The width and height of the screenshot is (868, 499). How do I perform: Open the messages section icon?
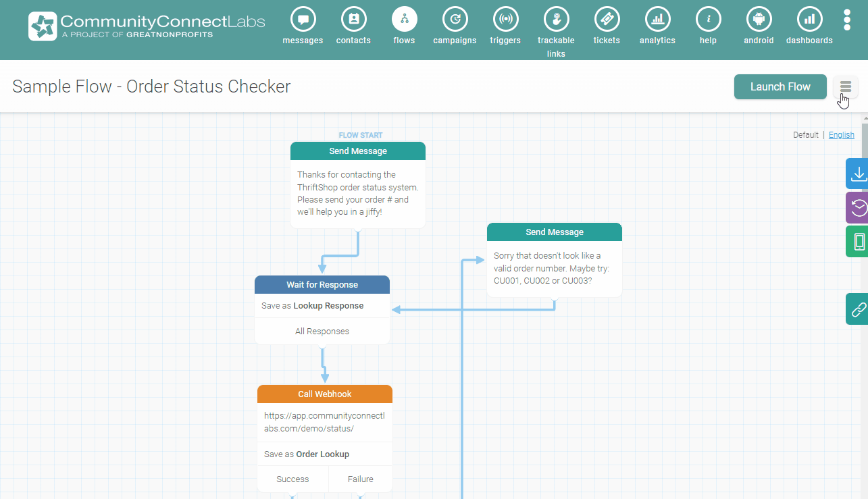point(303,19)
